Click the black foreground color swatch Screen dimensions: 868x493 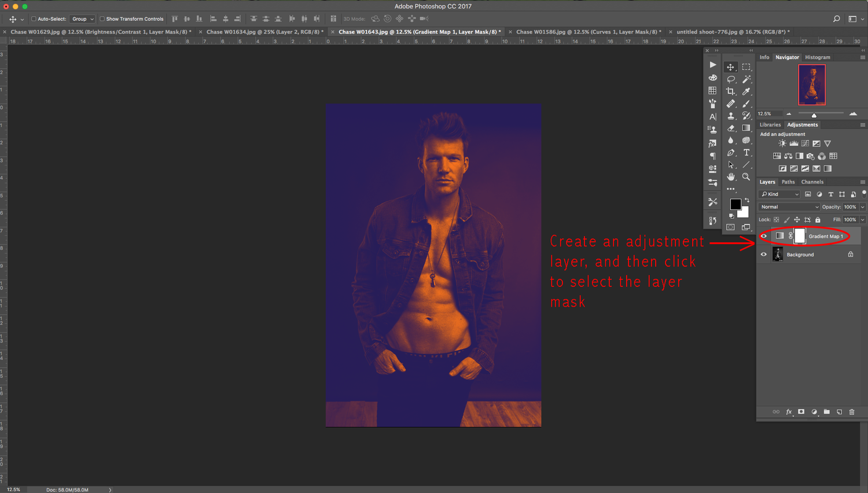(735, 204)
